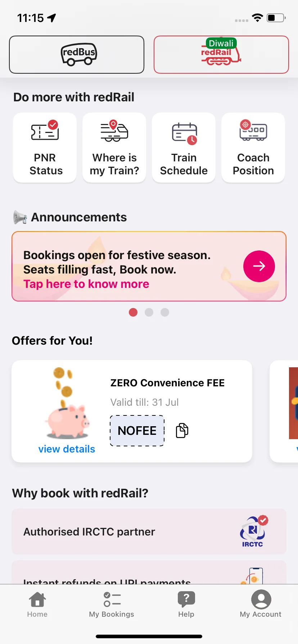298x644 pixels.
Task: Tap here to know more link
Action: pyautogui.click(x=86, y=284)
